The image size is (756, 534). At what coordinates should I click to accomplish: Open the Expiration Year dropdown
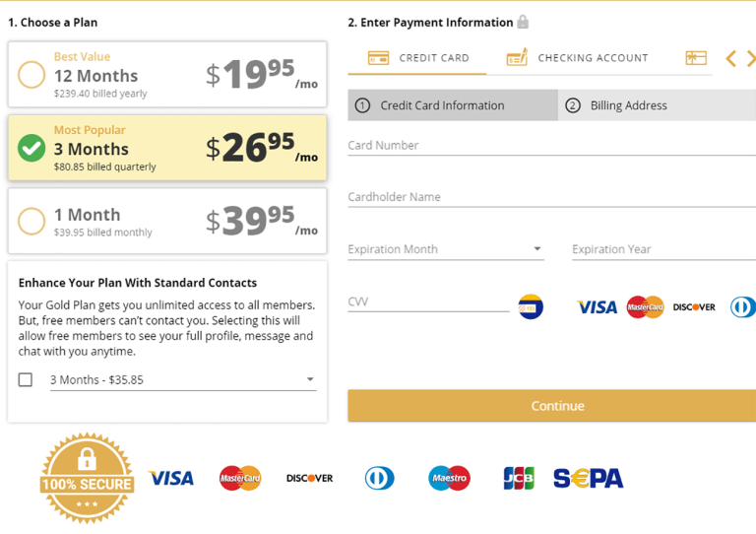coord(662,249)
